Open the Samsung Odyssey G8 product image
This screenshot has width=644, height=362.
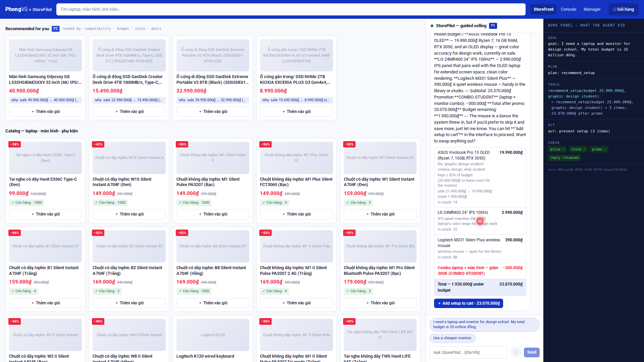45,55
